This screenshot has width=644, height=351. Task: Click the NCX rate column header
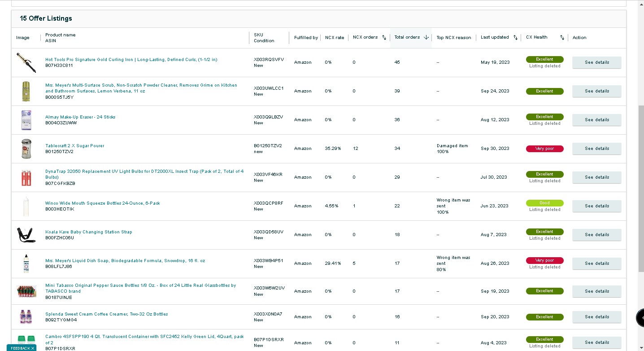click(x=335, y=38)
